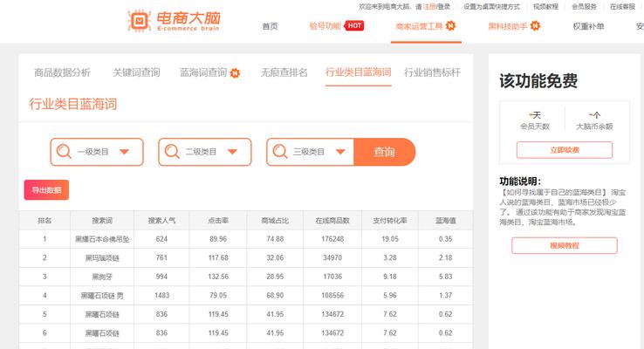
Task: Open the 注册 link in top bar
Action: click(429, 7)
